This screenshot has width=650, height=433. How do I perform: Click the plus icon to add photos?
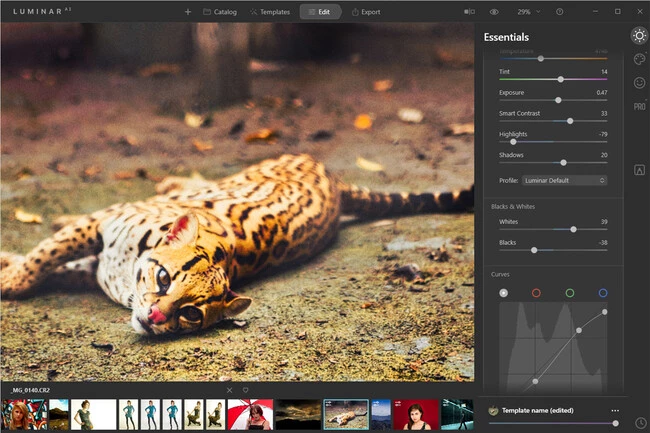point(188,12)
